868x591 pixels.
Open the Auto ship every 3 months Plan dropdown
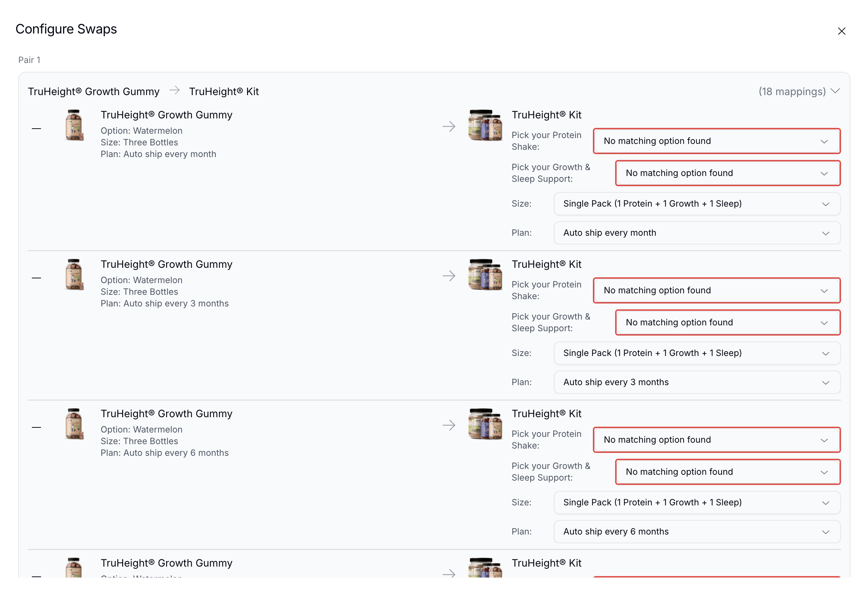point(697,382)
